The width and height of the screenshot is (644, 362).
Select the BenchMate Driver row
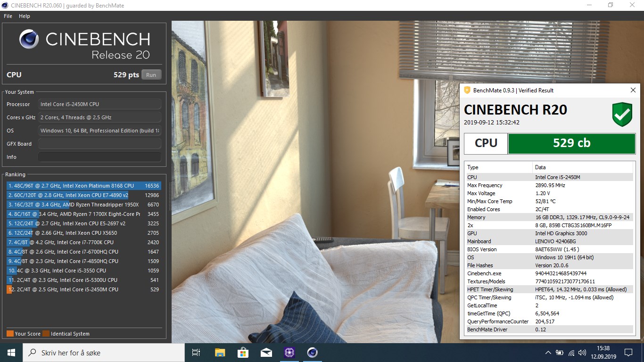(549, 329)
